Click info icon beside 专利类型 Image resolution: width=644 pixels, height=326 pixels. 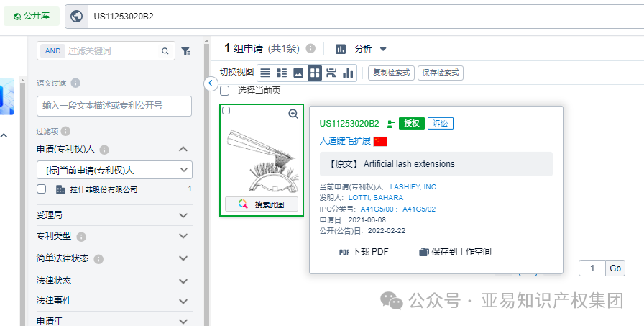(81, 237)
